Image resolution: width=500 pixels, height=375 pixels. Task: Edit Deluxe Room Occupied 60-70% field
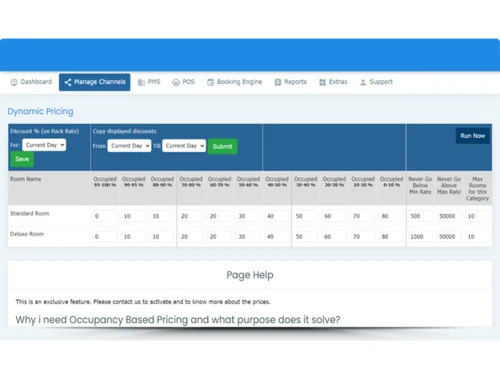[220, 237]
